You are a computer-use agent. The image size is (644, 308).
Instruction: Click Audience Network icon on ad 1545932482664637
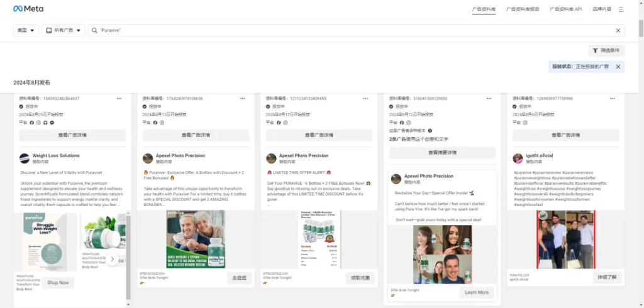[45, 123]
